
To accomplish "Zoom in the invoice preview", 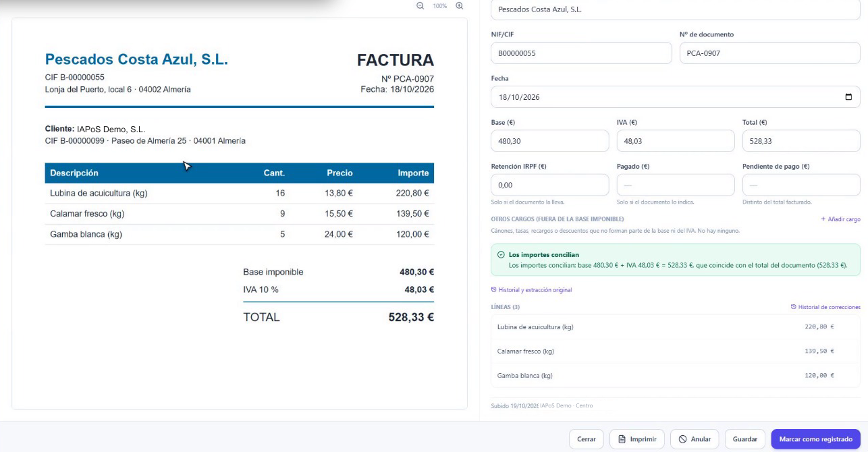I will point(460,5).
